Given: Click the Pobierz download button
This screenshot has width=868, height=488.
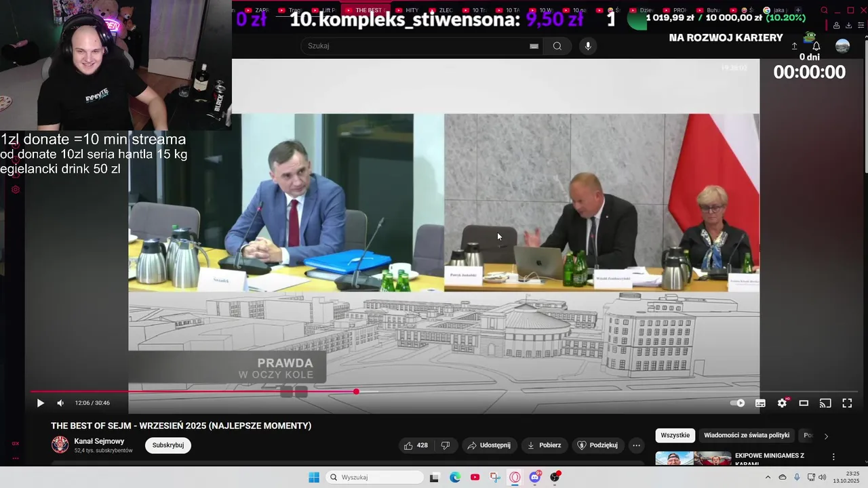Looking at the screenshot, I should click(x=544, y=445).
